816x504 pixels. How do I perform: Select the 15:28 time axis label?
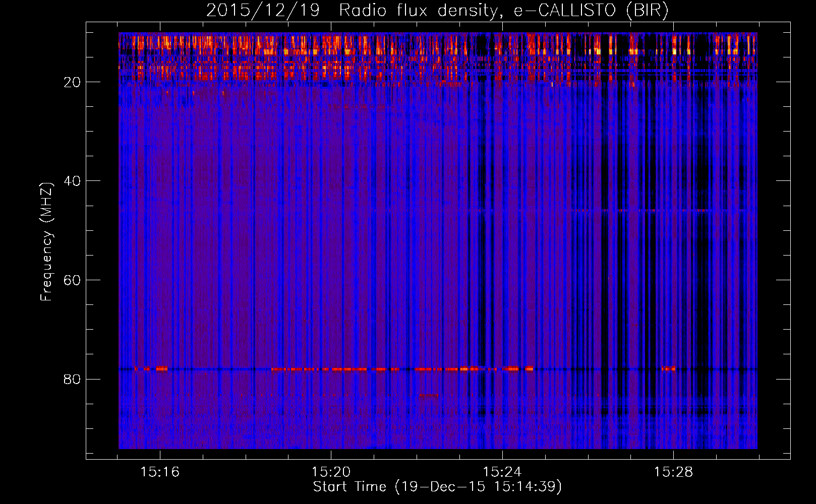673,472
